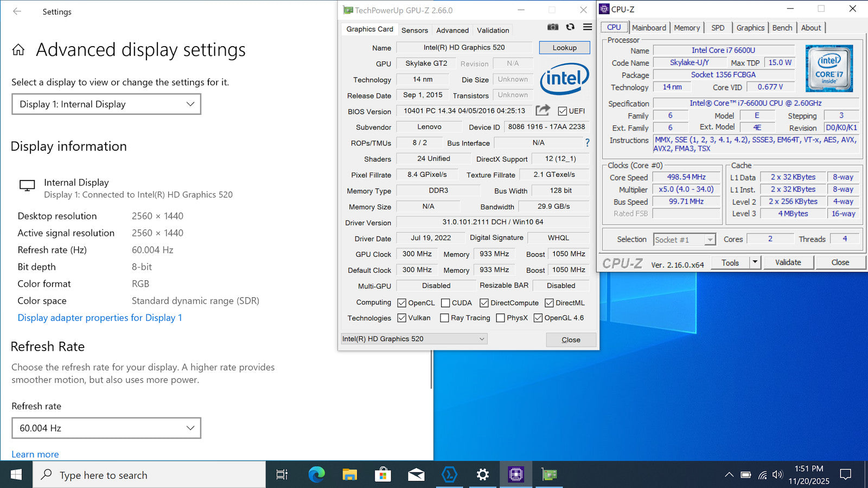Expand the 60.004 Hz refresh rate dropdown
868x488 pixels.
(106, 428)
